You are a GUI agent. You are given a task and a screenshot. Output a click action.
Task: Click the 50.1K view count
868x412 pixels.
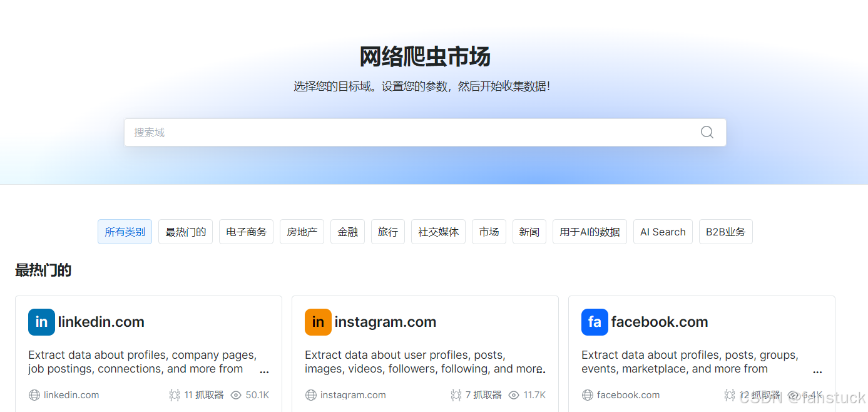(257, 395)
